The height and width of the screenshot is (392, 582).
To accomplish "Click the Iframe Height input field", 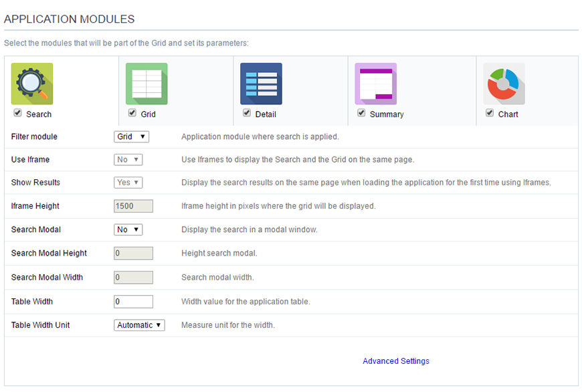I will click(133, 206).
